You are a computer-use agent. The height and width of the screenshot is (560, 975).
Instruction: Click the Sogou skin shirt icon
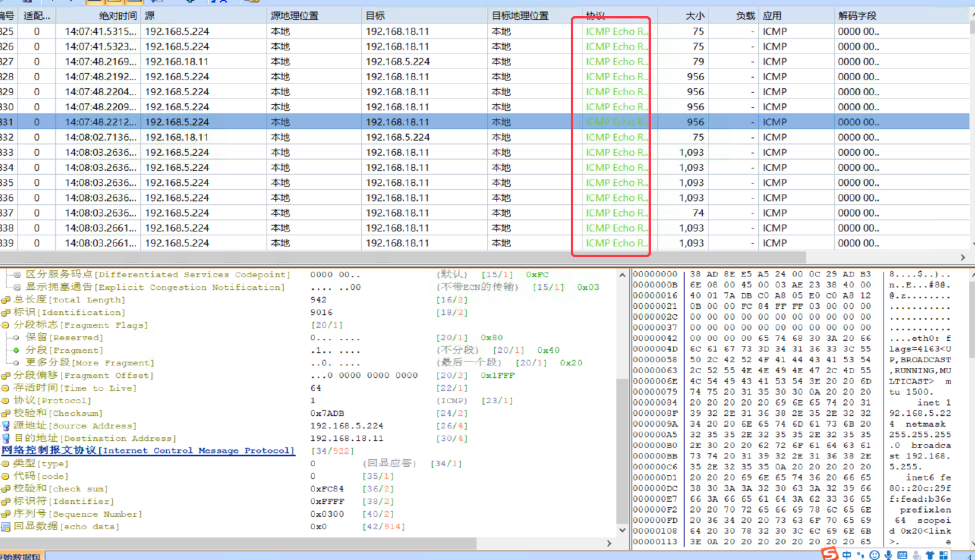pyautogui.click(x=930, y=555)
